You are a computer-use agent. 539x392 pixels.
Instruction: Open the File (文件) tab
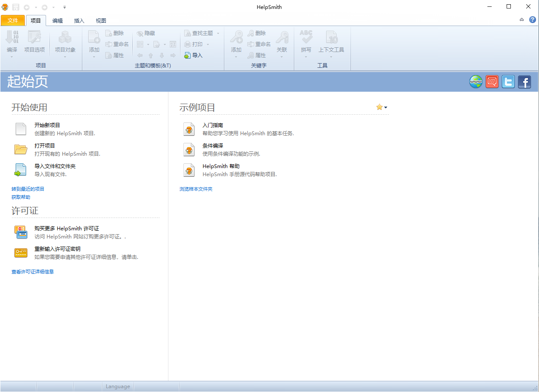pos(13,20)
